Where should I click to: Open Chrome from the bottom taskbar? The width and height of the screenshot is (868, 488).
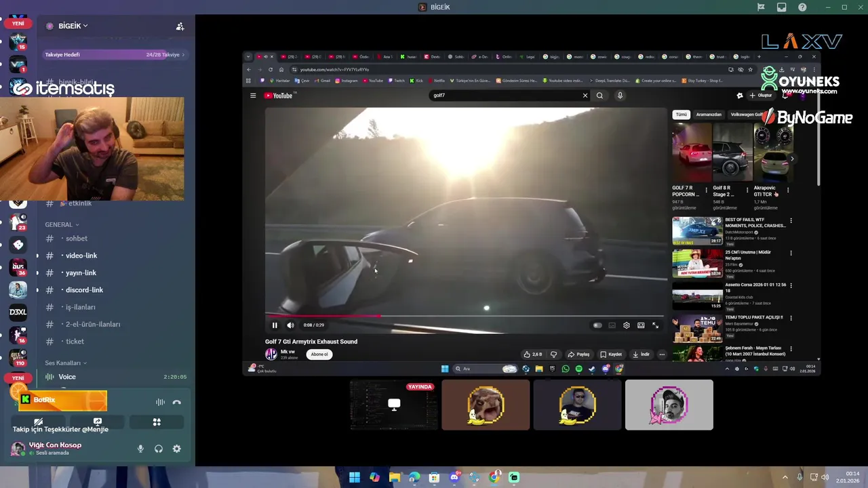tap(494, 477)
